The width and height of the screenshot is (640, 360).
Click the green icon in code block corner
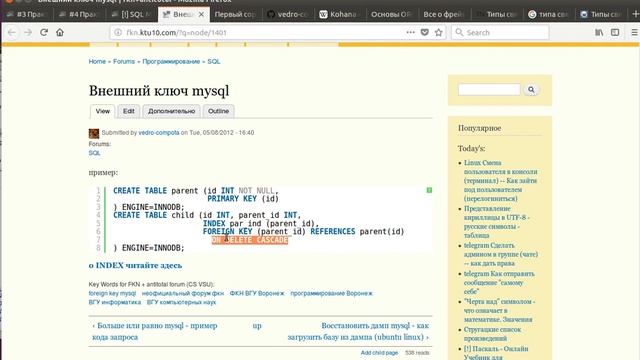(x=429, y=190)
